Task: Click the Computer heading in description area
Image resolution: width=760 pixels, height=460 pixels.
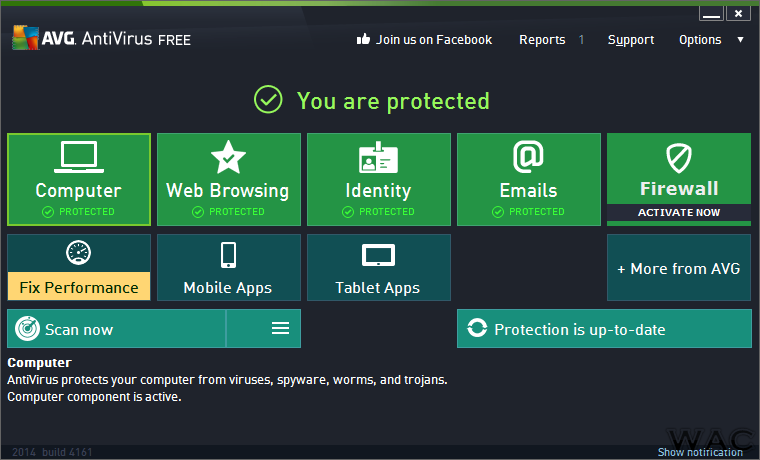Action: [x=39, y=363]
